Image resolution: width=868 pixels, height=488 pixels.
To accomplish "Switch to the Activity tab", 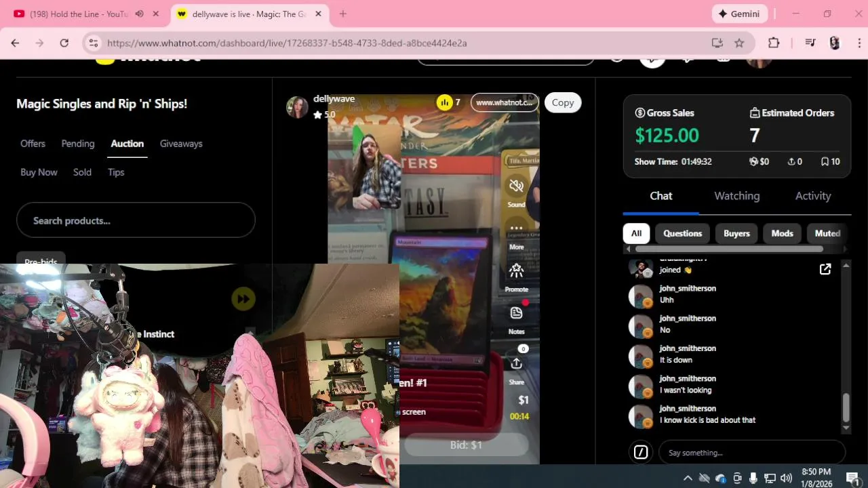I will [813, 196].
